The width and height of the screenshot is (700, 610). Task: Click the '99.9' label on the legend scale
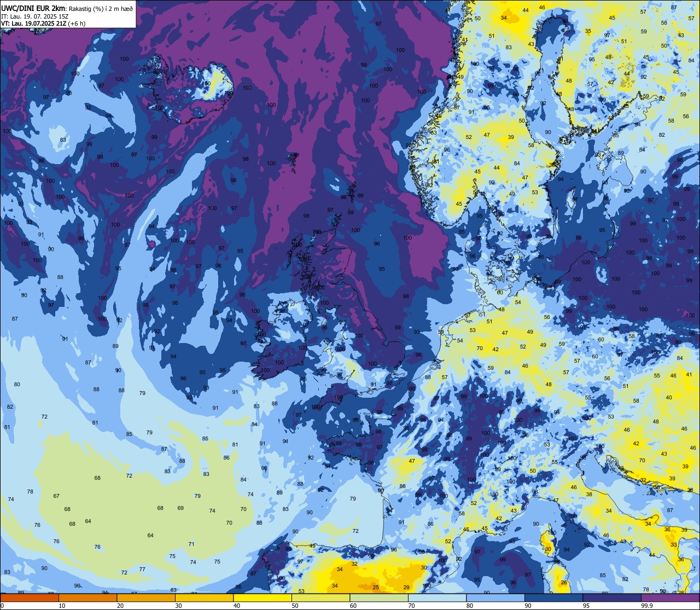647,606
